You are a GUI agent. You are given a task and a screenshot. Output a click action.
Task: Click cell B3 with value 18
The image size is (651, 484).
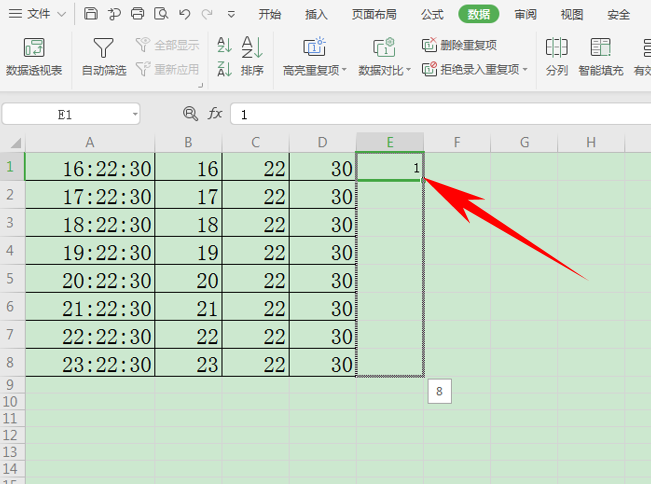[x=188, y=223]
